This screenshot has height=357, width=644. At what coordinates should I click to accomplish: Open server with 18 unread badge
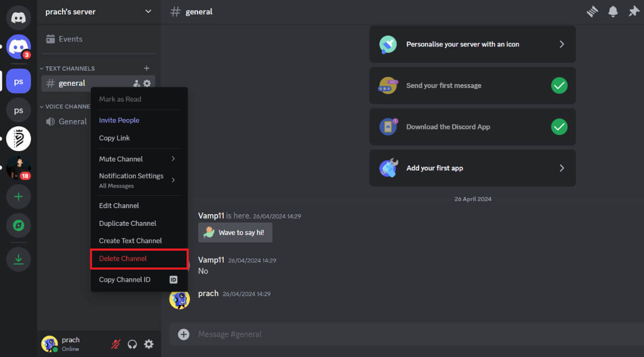click(x=18, y=167)
